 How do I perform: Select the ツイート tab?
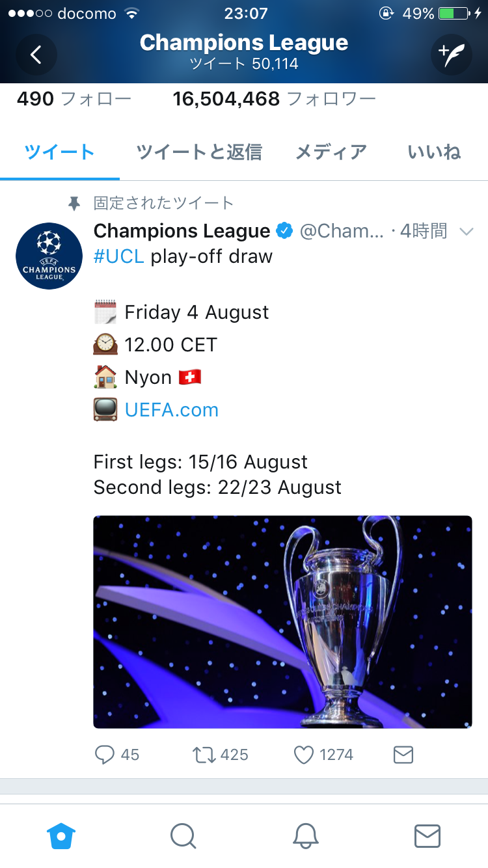tap(60, 152)
